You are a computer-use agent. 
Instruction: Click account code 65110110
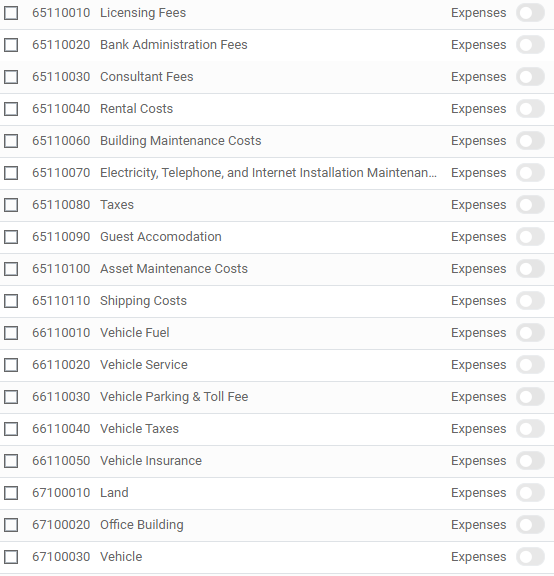pos(61,301)
